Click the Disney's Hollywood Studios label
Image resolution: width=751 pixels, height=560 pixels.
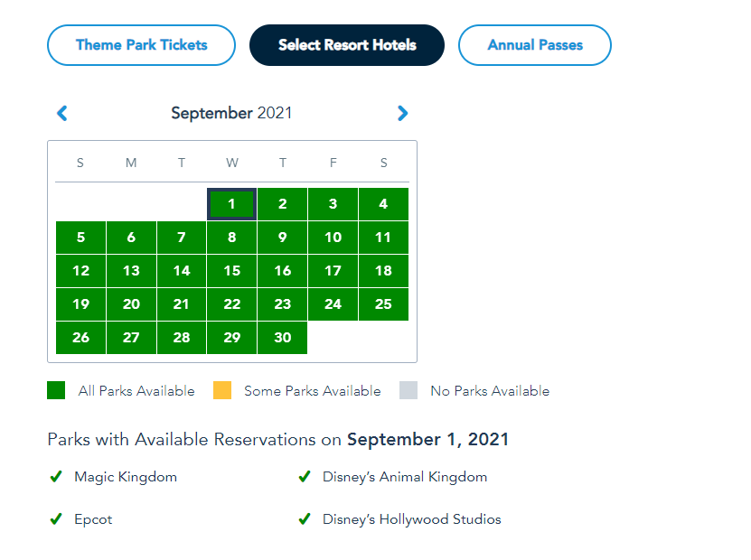(411, 519)
